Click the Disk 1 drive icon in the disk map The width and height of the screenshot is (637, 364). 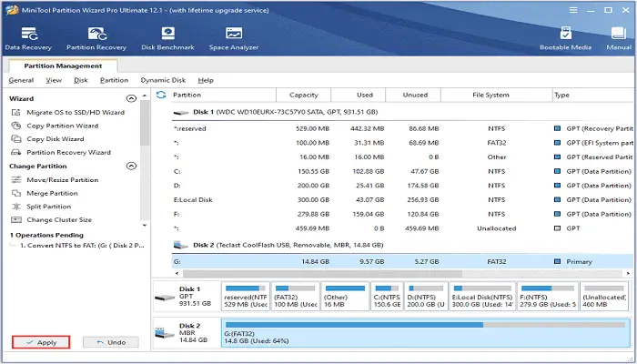coord(165,298)
